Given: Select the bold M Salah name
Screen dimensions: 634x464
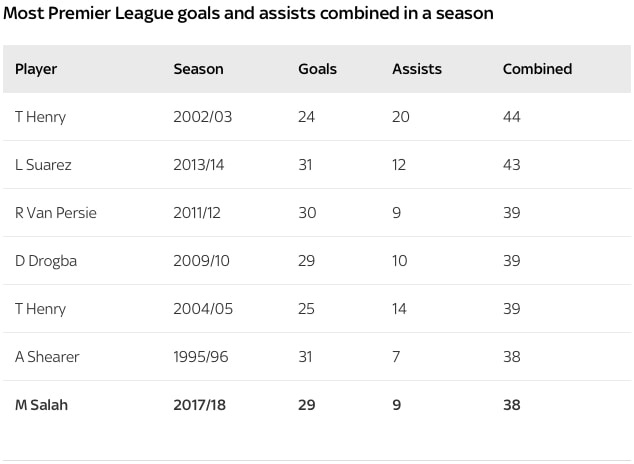Looking at the screenshot, I should point(41,405).
